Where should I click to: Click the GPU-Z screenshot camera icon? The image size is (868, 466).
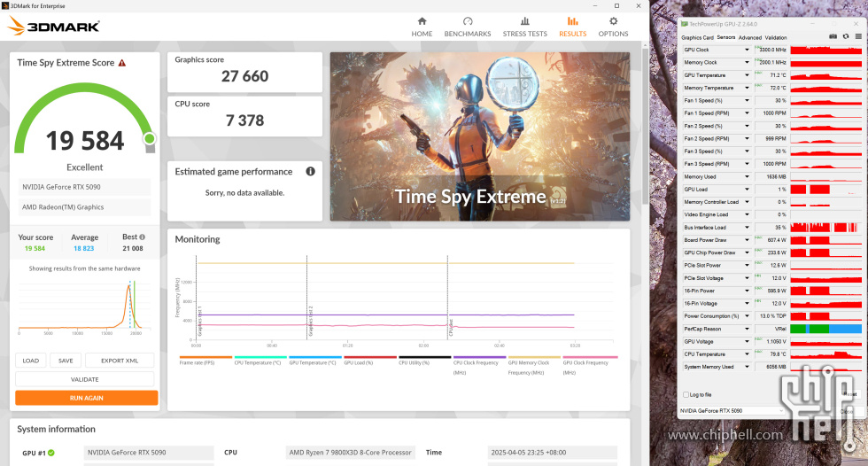[x=833, y=36]
